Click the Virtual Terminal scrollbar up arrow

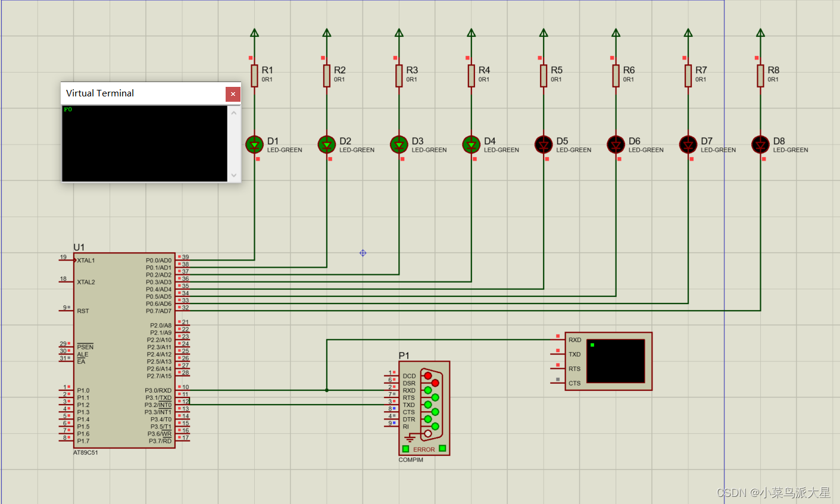click(234, 113)
